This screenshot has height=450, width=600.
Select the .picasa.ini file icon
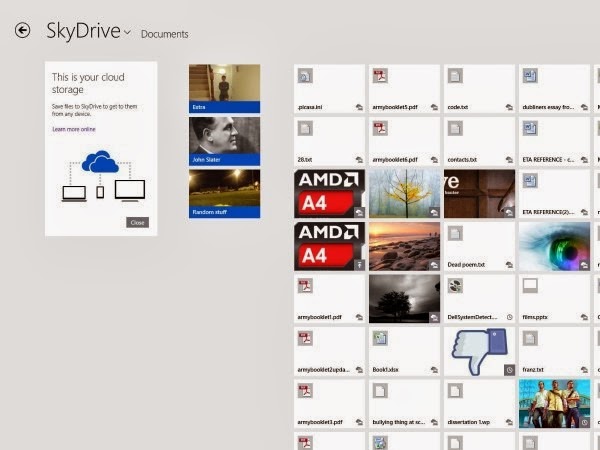pos(305,76)
